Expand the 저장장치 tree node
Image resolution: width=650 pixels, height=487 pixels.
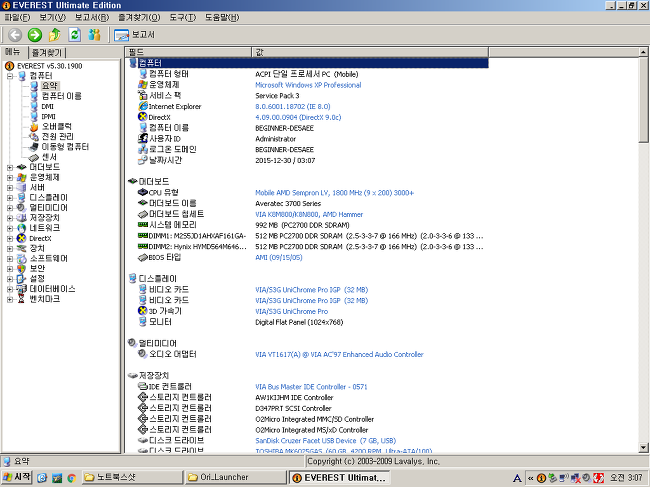click(10, 218)
